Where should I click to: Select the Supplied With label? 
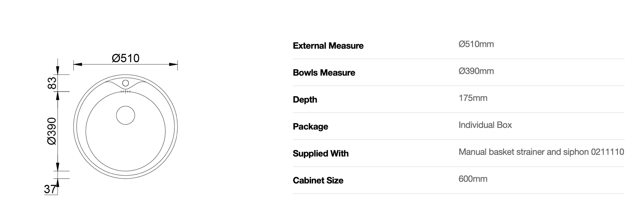tap(320, 154)
